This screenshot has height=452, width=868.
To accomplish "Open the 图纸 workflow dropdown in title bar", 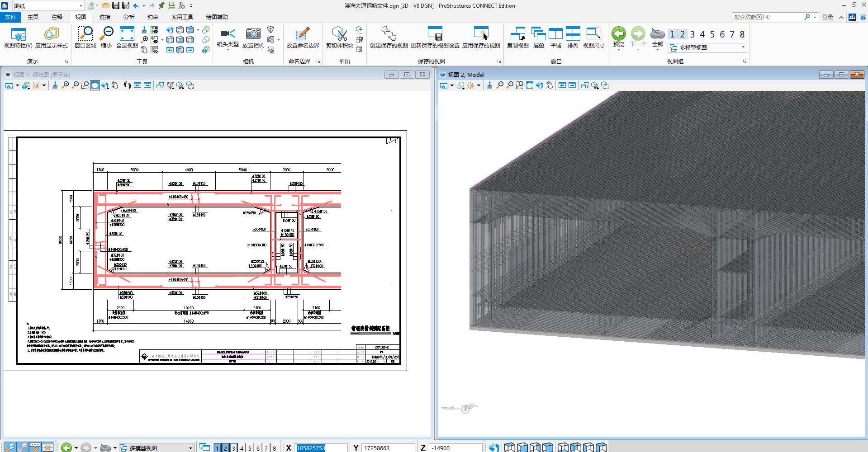I will (x=81, y=6).
